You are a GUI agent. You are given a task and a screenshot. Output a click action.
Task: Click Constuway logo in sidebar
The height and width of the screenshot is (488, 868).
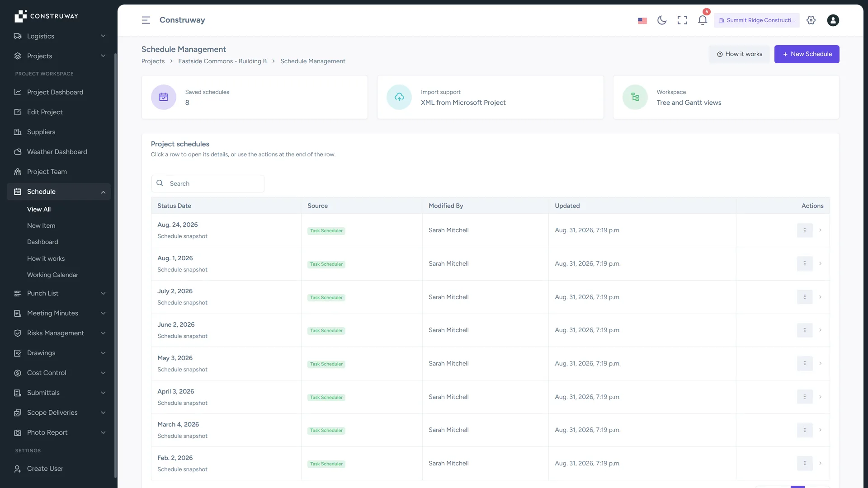pyautogui.click(x=46, y=16)
